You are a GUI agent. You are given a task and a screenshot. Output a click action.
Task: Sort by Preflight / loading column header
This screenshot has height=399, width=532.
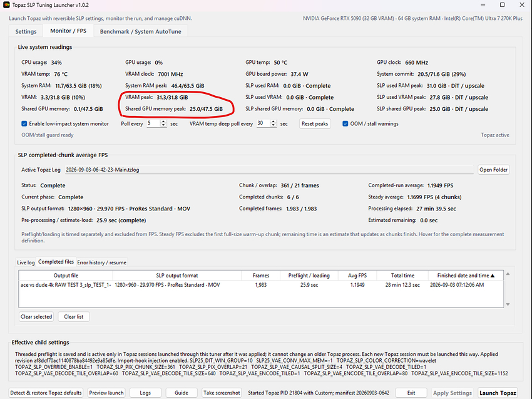(x=309, y=276)
